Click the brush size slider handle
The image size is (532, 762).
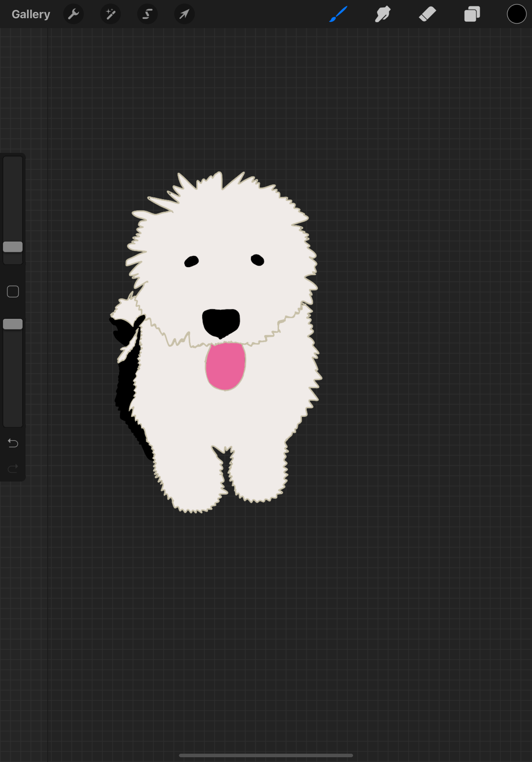tap(13, 247)
